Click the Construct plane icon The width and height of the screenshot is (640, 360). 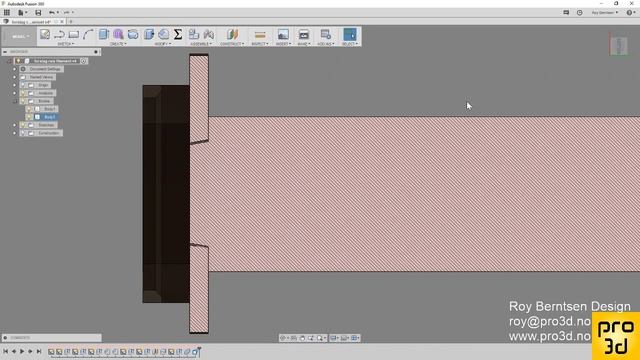coord(232,34)
